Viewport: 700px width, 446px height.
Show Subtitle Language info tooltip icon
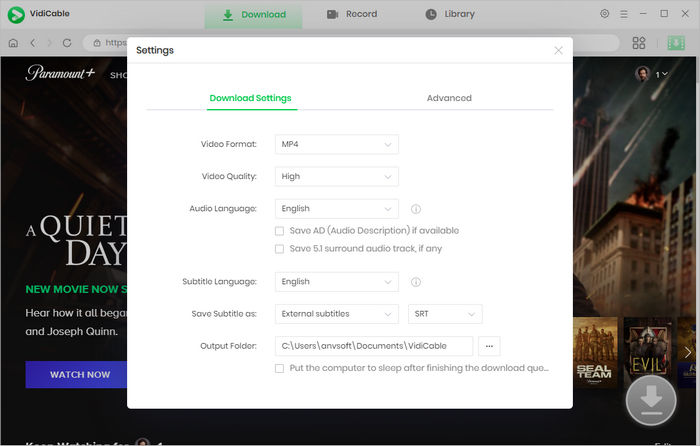click(x=416, y=282)
